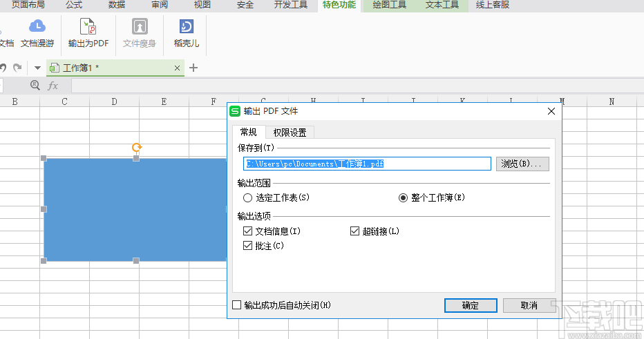Viewport: 644px width, 339px height.
Task: Select column E header
Action: click(164, 101)
